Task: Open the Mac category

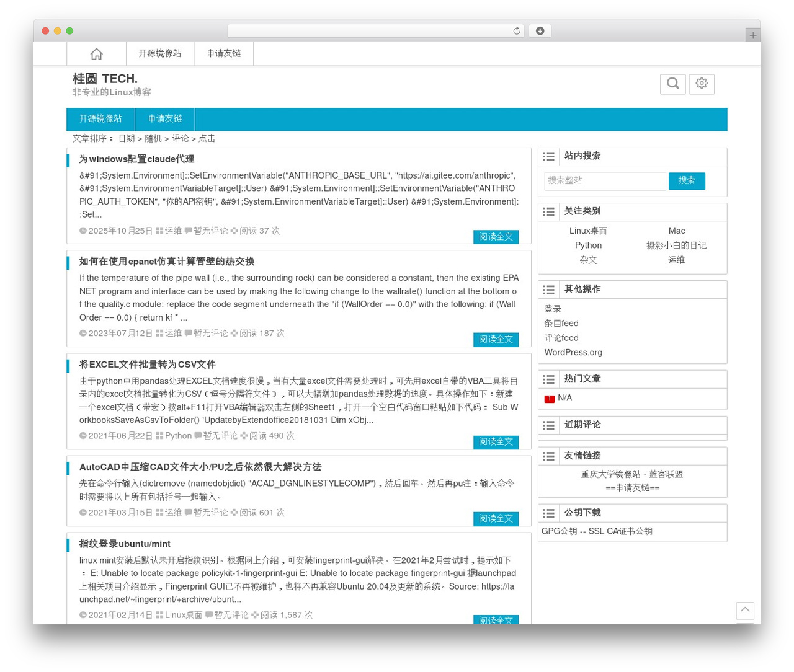Action: tap(677, 231)
